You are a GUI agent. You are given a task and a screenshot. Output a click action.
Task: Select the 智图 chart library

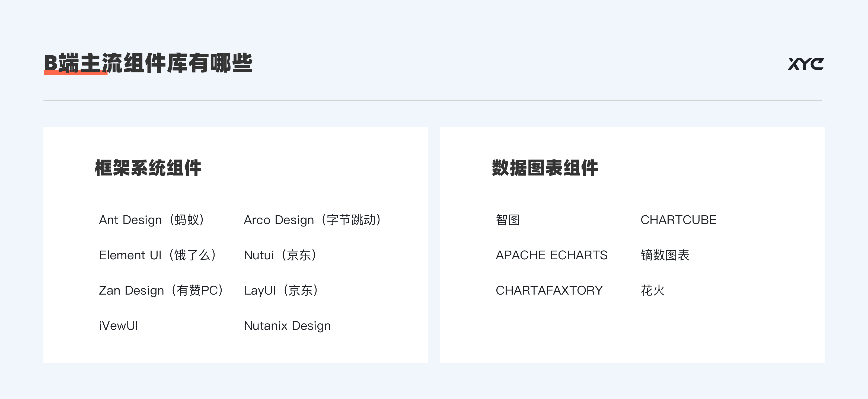pos(508,220)
